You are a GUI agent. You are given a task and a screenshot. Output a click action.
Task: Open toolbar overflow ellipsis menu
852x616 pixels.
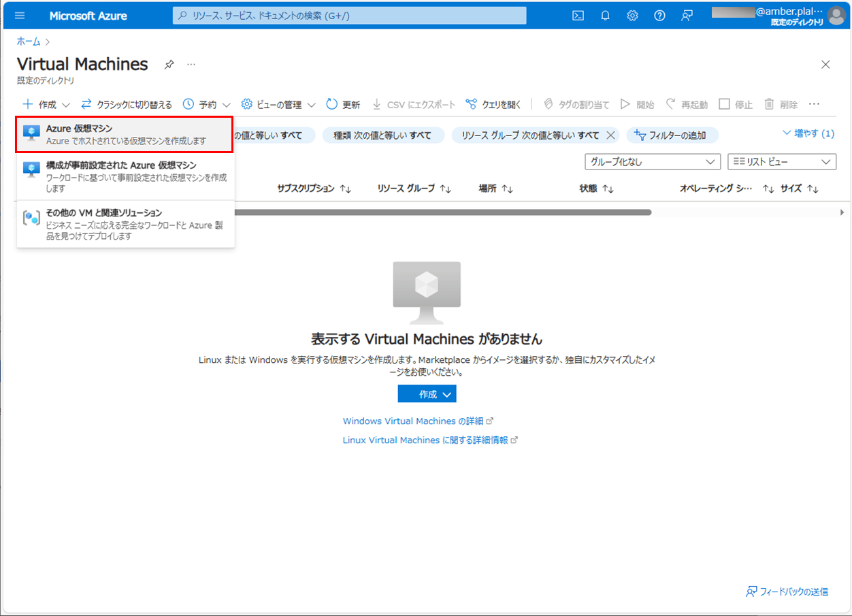coord(814,105)
